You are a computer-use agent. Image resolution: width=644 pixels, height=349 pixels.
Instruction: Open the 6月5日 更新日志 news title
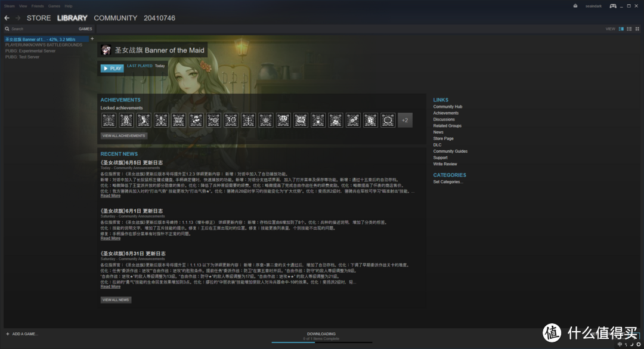coord(131,162)
